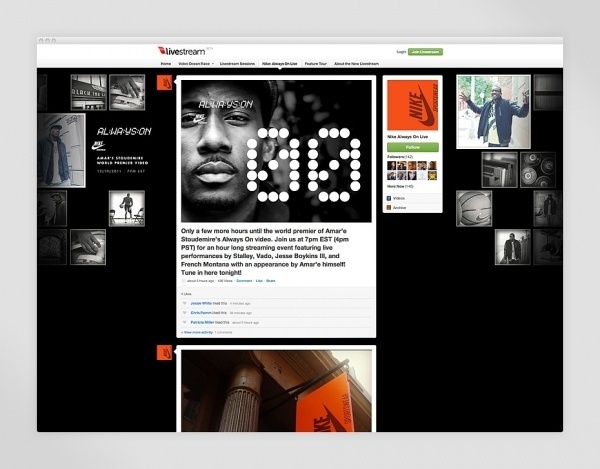This screenshot has height=469, width=600.
Task: Click the clock icon beside the post time
Action: click(183, 281)
